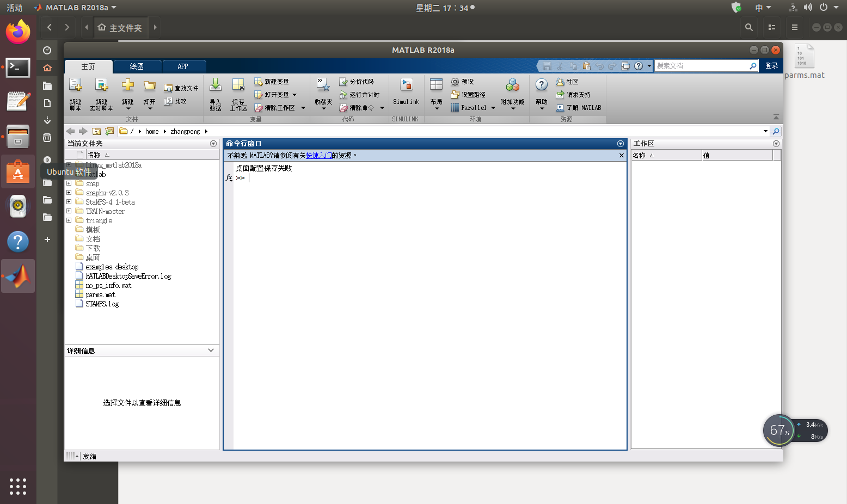Click 请求支持 (Request Support)
The image size is (847, 504).
573,95
